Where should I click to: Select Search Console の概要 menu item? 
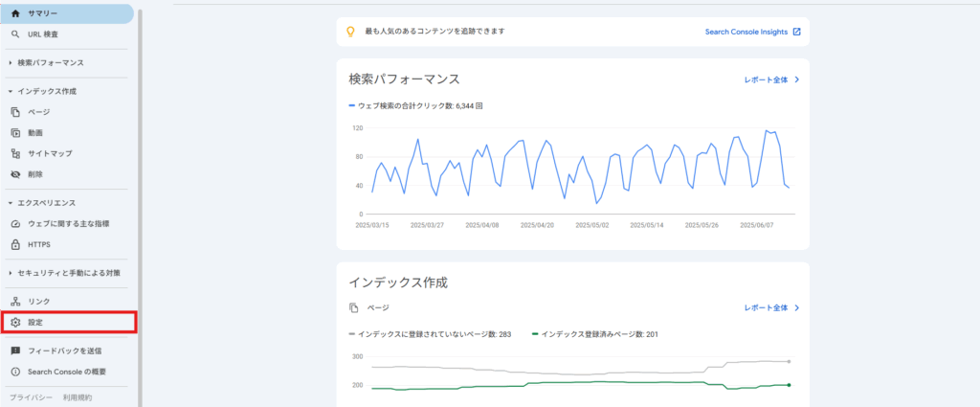(x=66, y=372)
